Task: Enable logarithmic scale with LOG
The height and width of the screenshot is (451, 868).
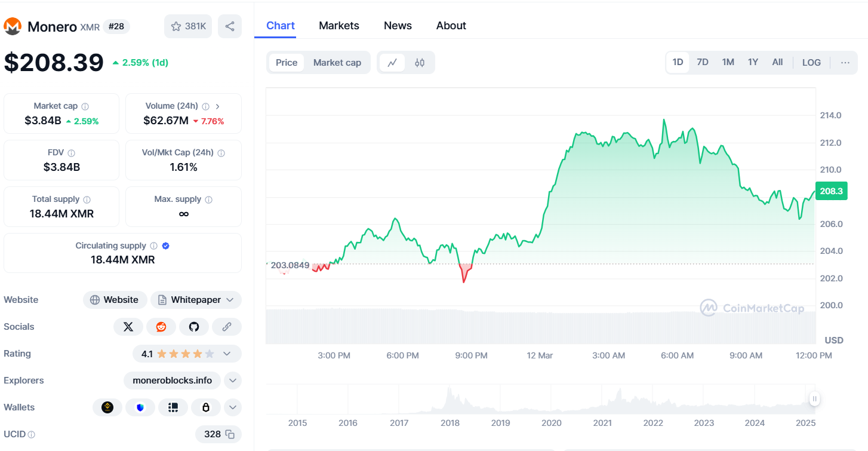Action: click(811, 62)
